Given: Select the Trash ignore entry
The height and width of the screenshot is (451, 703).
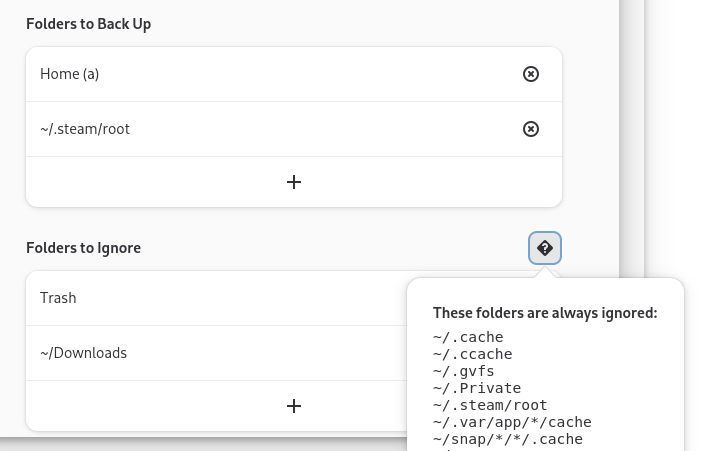Looking at the screenshot, I should [x=58, y=298].
